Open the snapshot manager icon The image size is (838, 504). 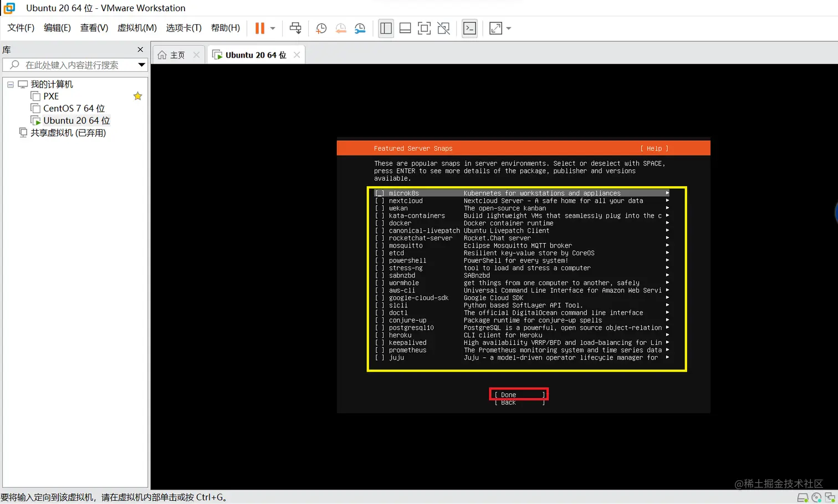pos(360,28)
